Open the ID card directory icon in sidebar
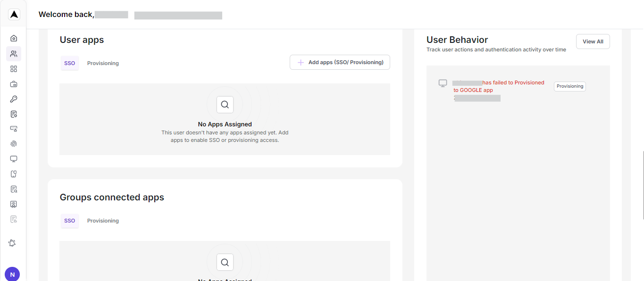The height and width of the screenshot is (281, 644). [x=13, y=204]
